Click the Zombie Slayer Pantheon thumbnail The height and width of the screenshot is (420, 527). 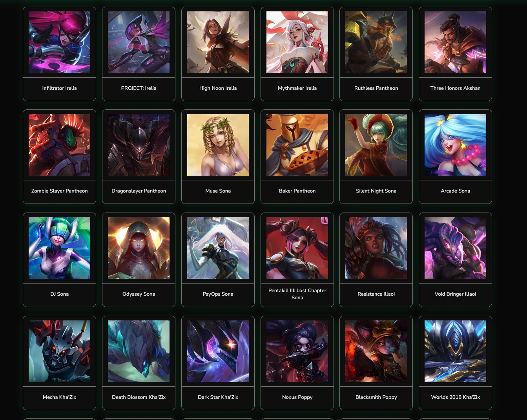pyautogui.click(x=59, y=145)
